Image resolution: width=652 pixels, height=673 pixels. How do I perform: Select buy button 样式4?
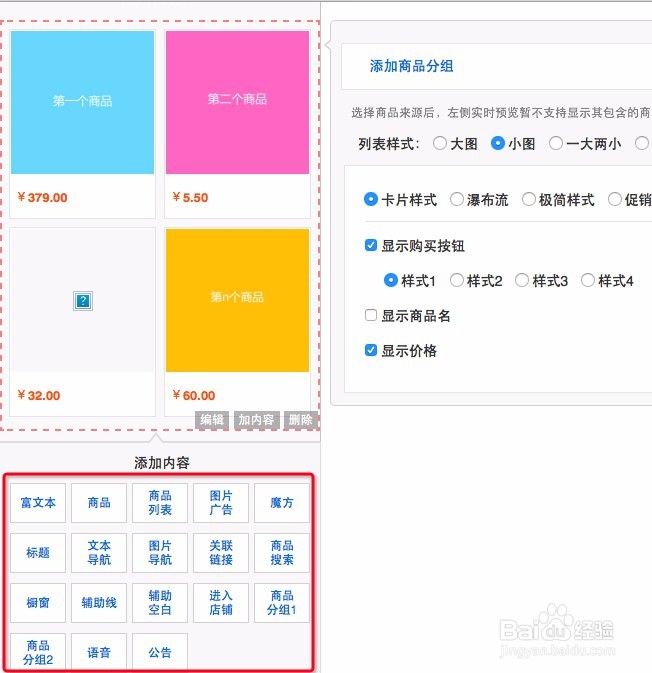pos(588,280)
